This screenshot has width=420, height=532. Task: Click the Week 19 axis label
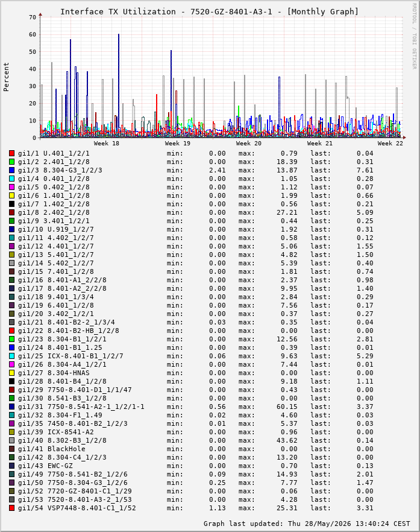pyautogui.click(x=178, y=144)
